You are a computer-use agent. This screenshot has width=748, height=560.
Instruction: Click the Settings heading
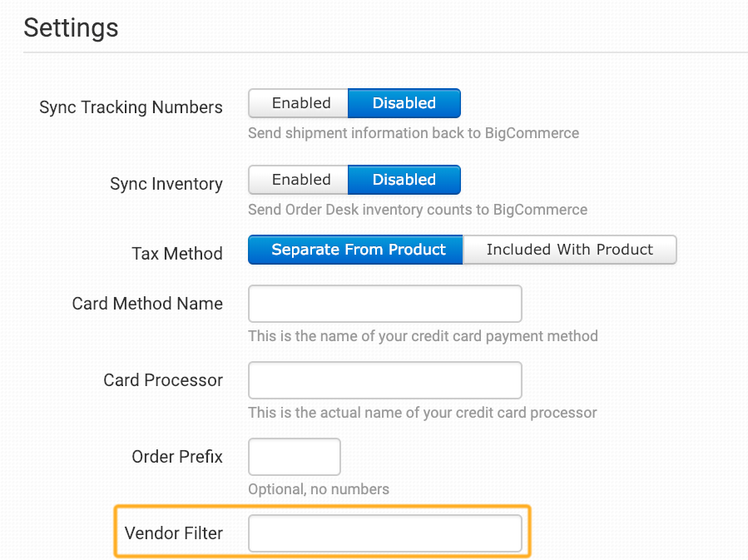click(71, 27)
